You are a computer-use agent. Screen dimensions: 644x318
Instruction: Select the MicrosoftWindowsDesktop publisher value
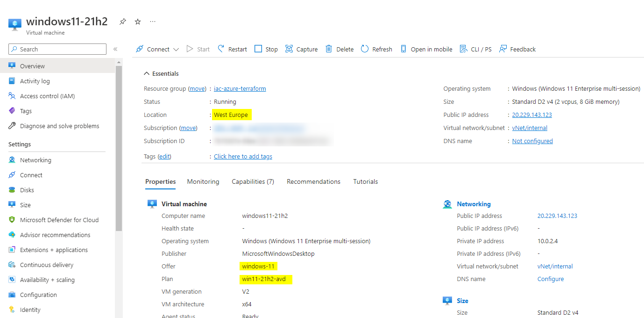(x=278, y=253)
